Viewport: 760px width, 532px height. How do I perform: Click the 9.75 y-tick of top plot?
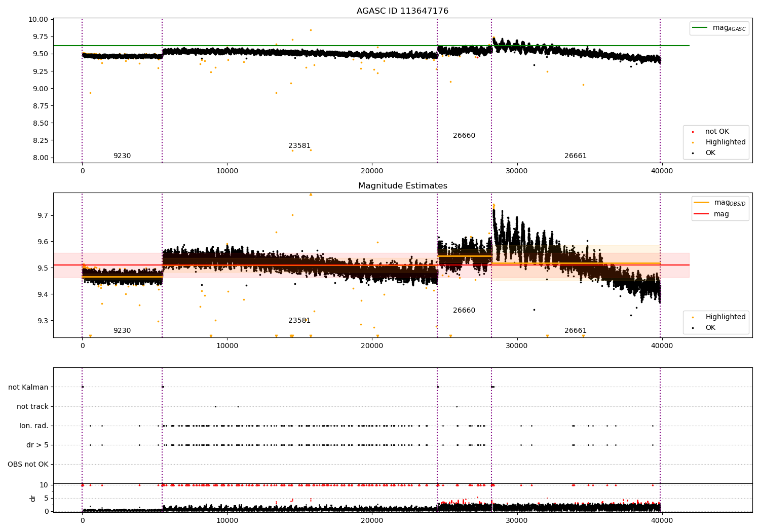(x=41, y=36)
